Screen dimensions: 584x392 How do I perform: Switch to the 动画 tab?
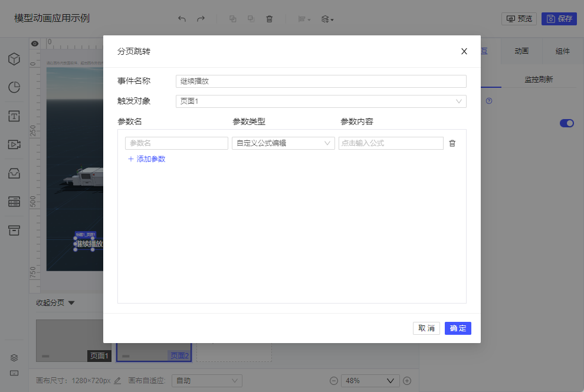521,51
